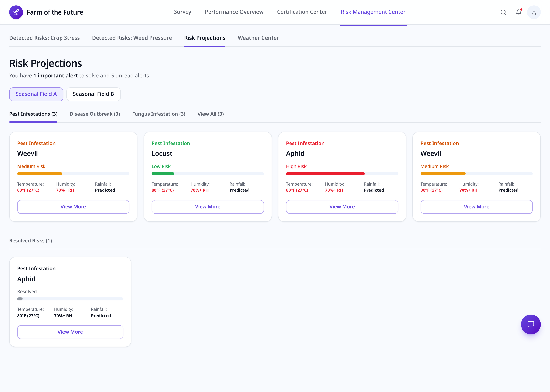Select Seasonal Field B filter

93,94
